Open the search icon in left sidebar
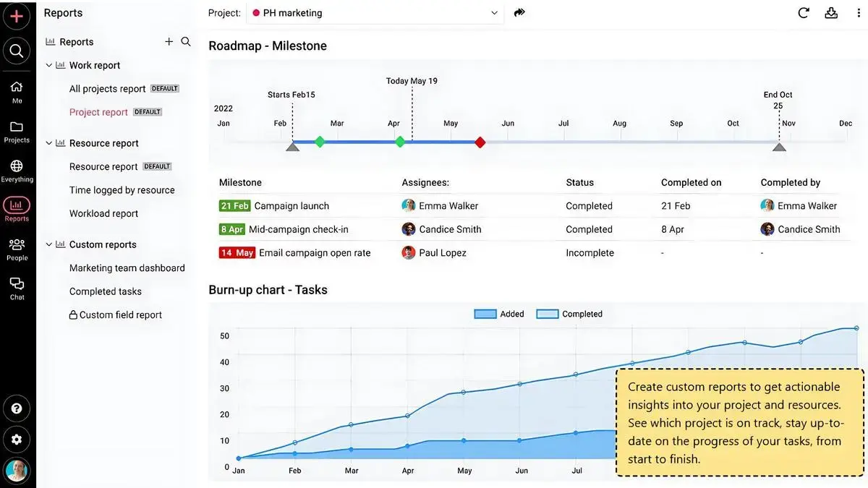Viewport: 868px width, 488px height. tap(17, 51)
